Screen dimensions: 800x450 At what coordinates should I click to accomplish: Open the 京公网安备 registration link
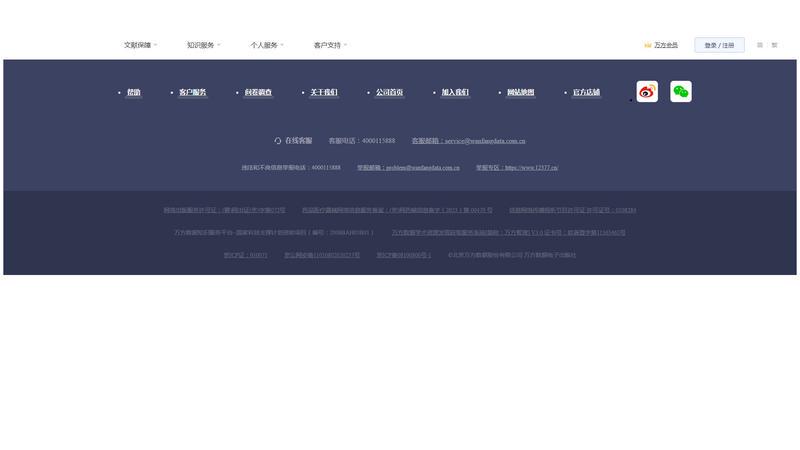322,255
